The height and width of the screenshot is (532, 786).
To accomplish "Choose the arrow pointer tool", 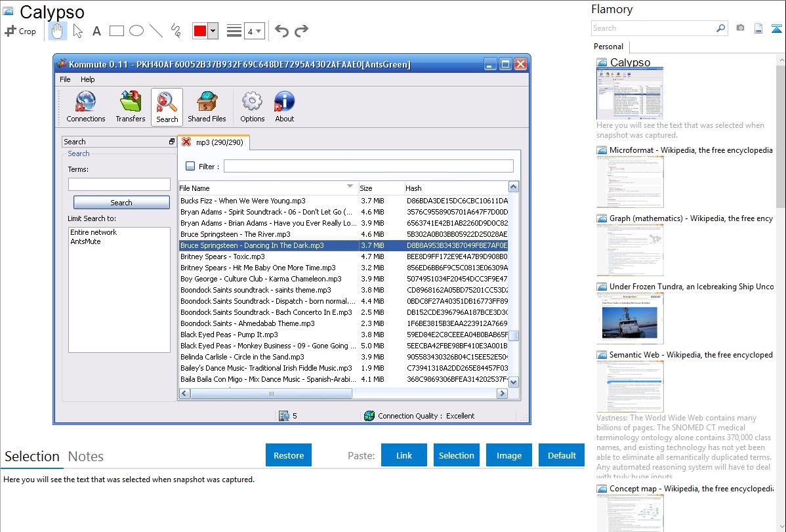I will [77, 31].
